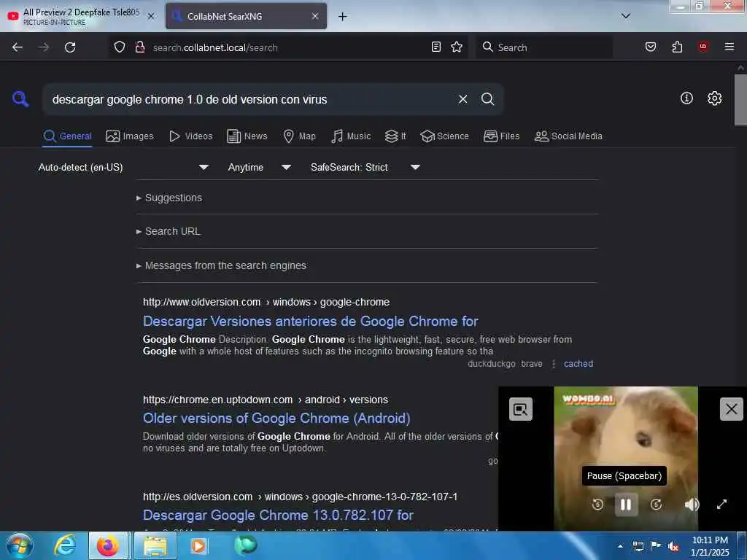The width and height of the screenshot is (747, 560).
Task: Click the SearXNG logo magnifier
Action: 20,99
